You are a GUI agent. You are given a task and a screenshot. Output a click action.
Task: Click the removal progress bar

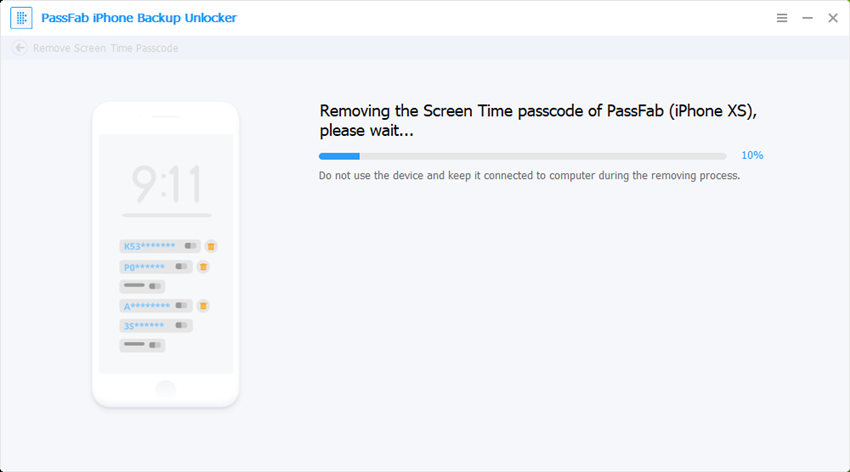522,156
